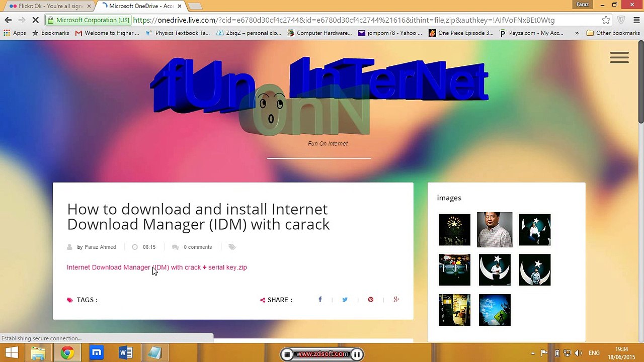The image size is (644, 362).
Task: Open the man in checkered shirt thumbnail
Action: pos(495,230)
